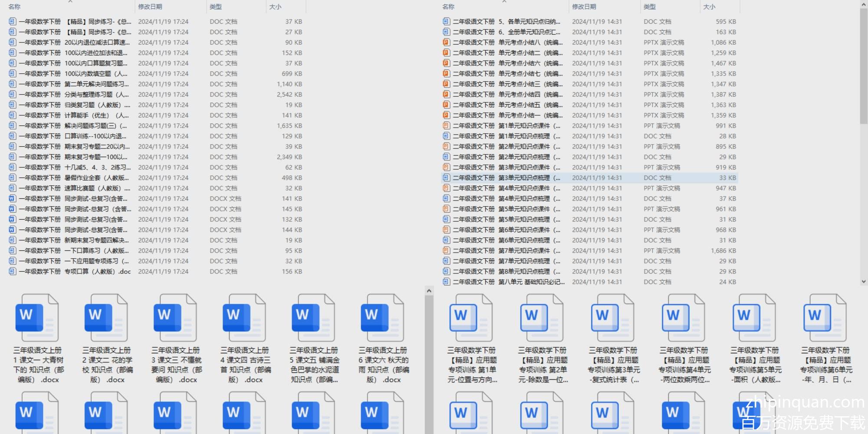Click sort arrow above 名称 in second-grade Chinese list
Viewport: 868px width, 434px height.
click(x=504, y=2)
